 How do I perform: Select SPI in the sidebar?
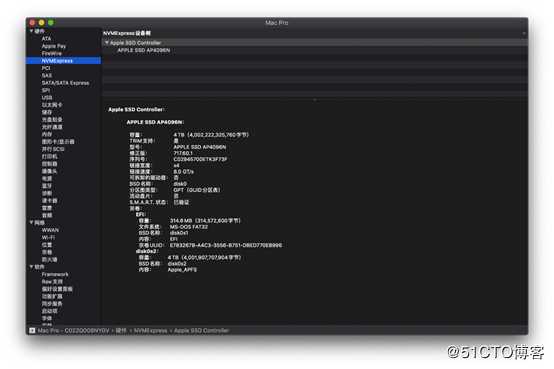pyautogui.click(x=46, y=90)
